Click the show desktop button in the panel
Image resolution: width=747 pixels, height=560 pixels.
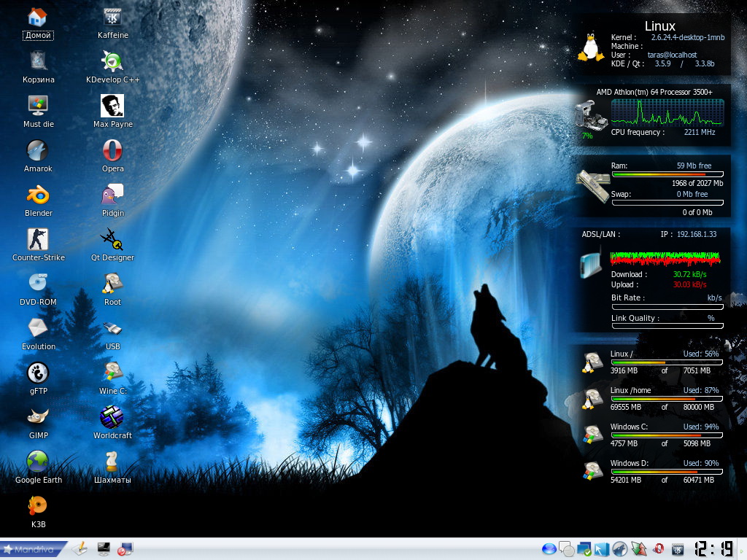(104, 549)
